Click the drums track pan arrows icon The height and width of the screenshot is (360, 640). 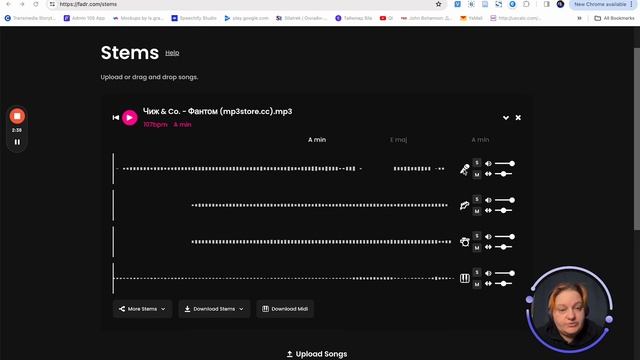(488, 247)
